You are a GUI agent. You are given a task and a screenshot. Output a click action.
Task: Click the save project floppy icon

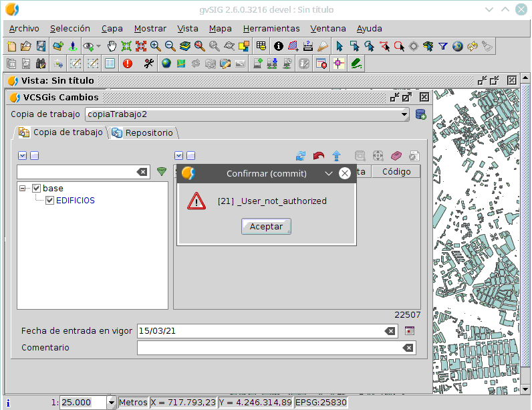[41, 46]
